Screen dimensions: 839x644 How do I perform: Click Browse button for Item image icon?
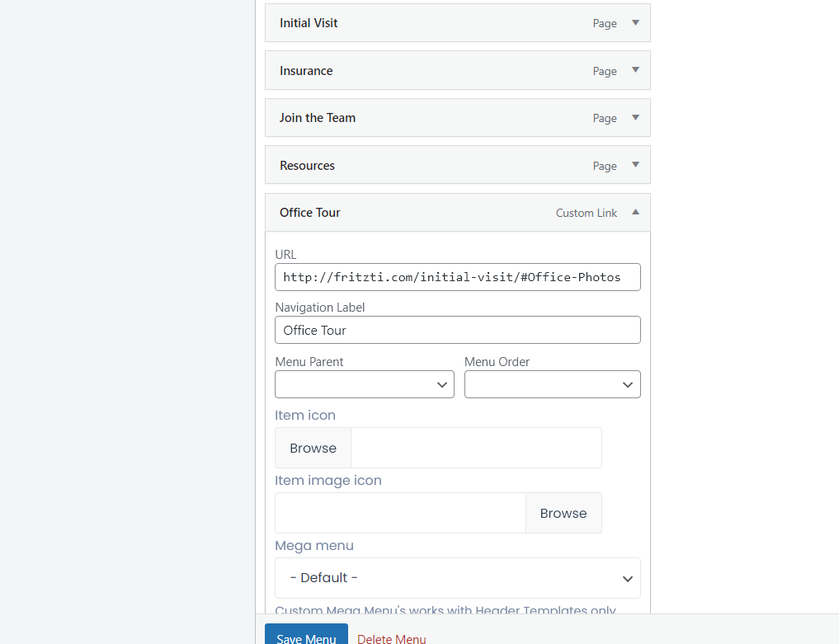click(563, 513)
